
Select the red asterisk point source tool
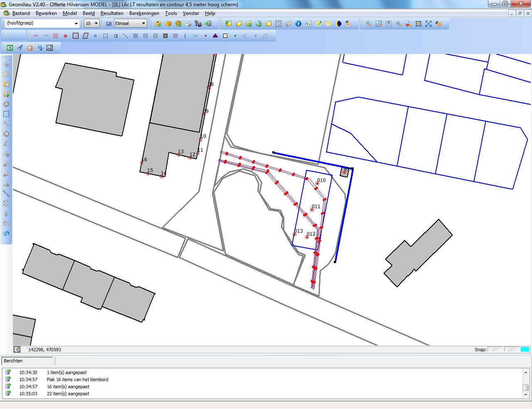[65, 36]
